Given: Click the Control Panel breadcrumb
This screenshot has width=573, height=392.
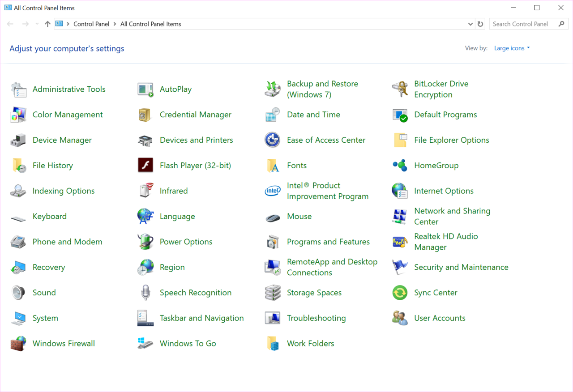Looking at the screenshot, I should (x=91, y=24).
